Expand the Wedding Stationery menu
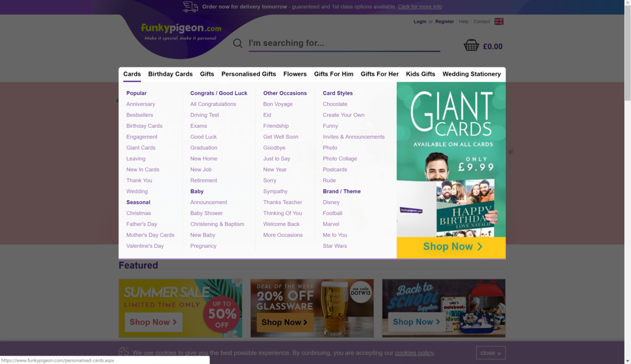Screen dimensions: 631x364 [x=471, y=74]
